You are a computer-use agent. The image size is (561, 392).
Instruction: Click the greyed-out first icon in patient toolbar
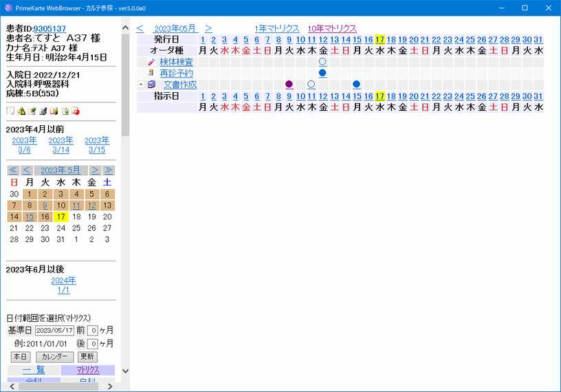coord(10,111)
